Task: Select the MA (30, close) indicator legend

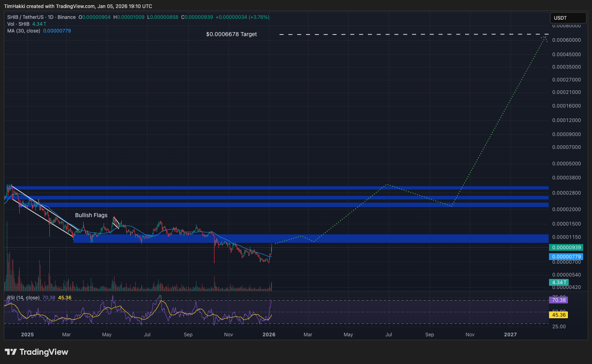Action: coord(24,31)
